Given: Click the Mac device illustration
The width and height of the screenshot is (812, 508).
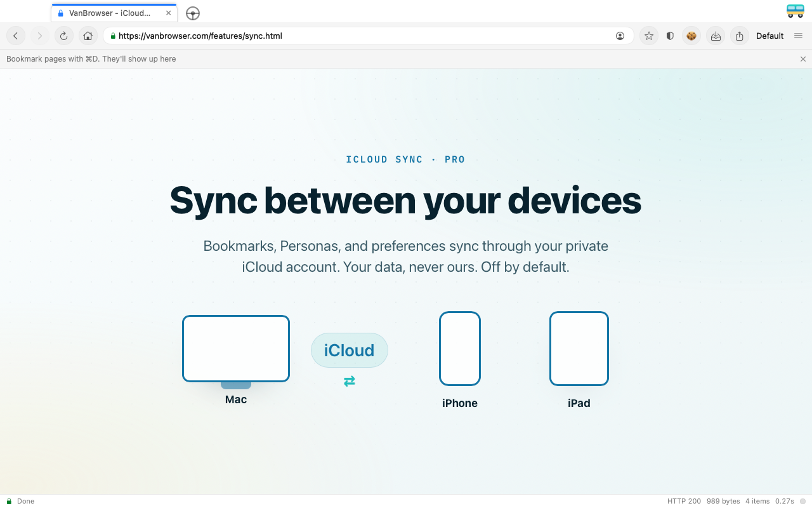Looking at the screenshot, I should 236,352.
